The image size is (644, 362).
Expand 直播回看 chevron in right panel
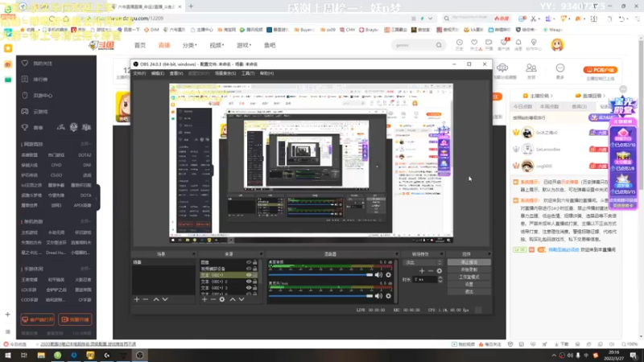tap(605, 96)
